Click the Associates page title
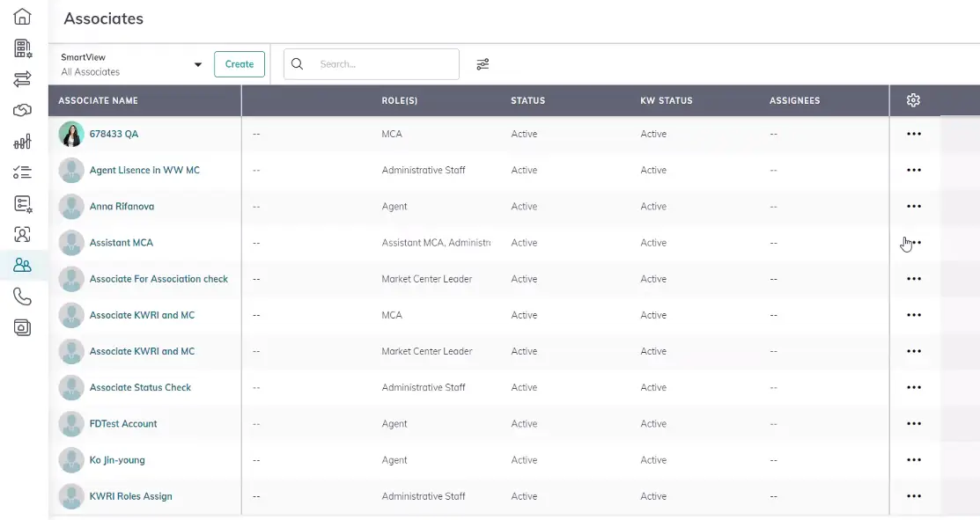The image size is (980, 520). (104, 18)
